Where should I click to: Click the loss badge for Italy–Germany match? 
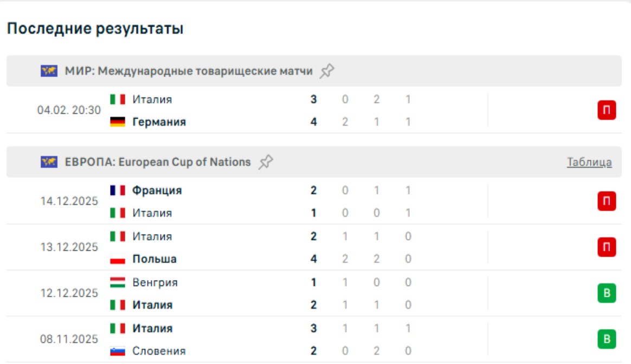(x=607, y=110)
